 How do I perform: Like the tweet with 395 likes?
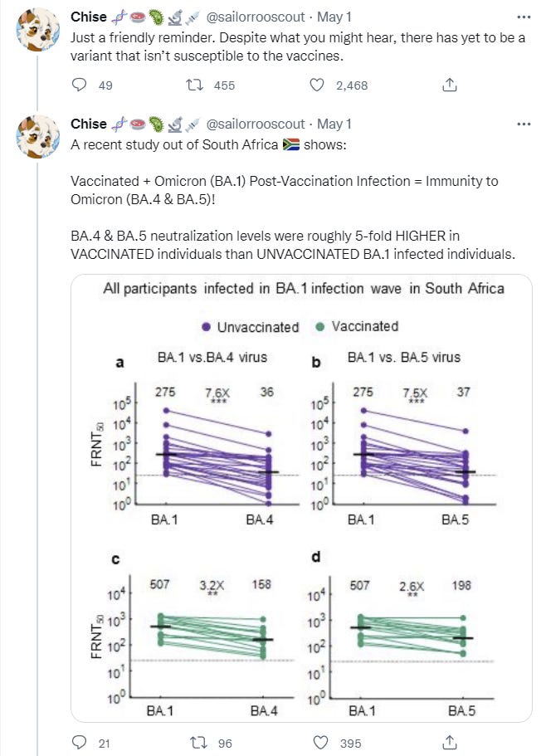click(x=318, y=743)
